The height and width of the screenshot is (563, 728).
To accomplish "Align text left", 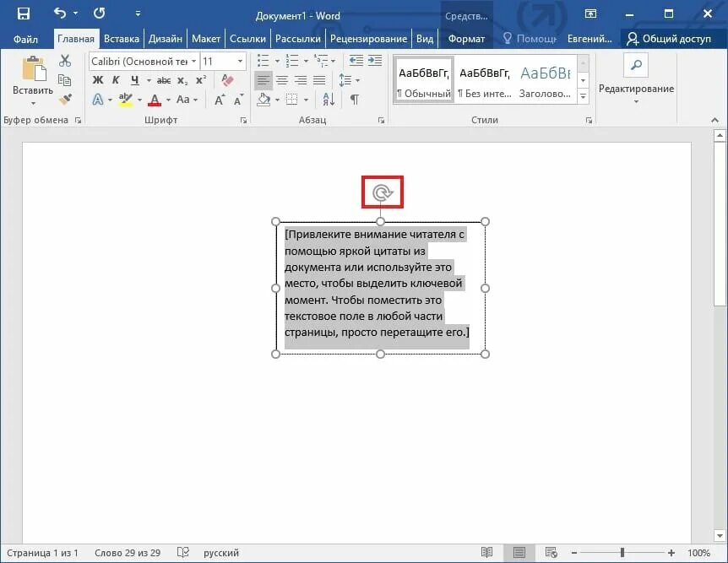I will pyautogui.click(x=263, y=80).
